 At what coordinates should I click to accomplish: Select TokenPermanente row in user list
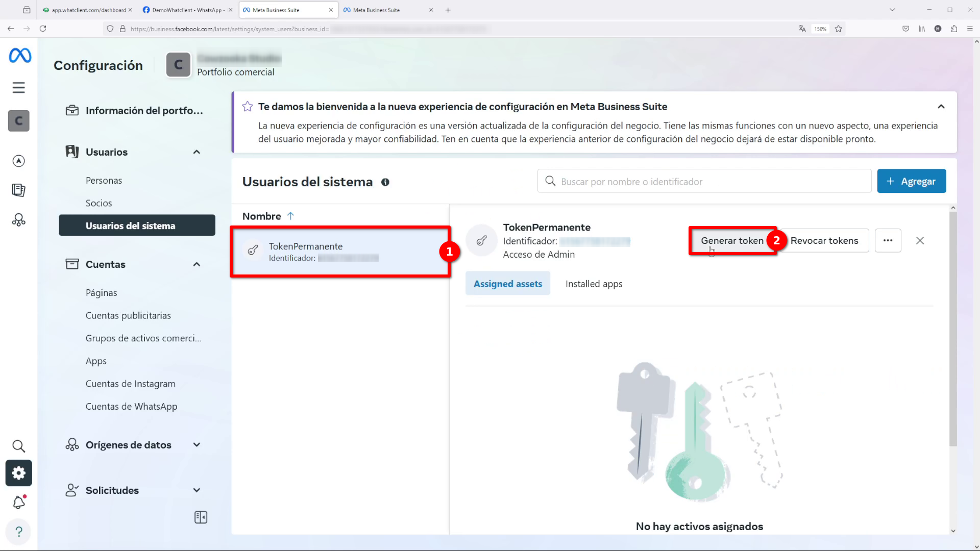click(340, 252)
